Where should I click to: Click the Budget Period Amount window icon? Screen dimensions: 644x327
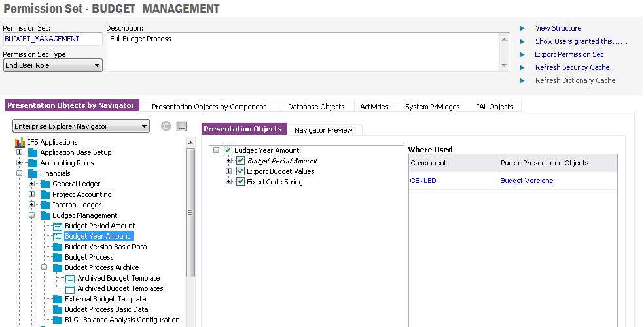[58, 226]
